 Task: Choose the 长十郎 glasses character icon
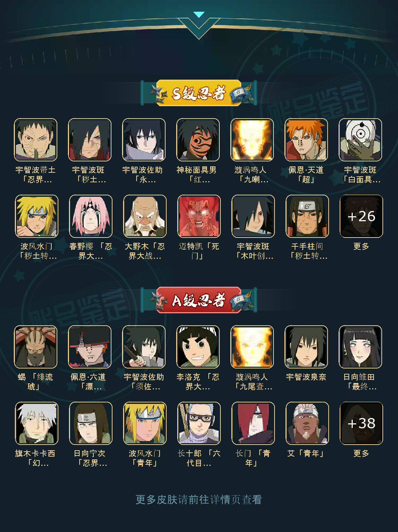point(199,423)
